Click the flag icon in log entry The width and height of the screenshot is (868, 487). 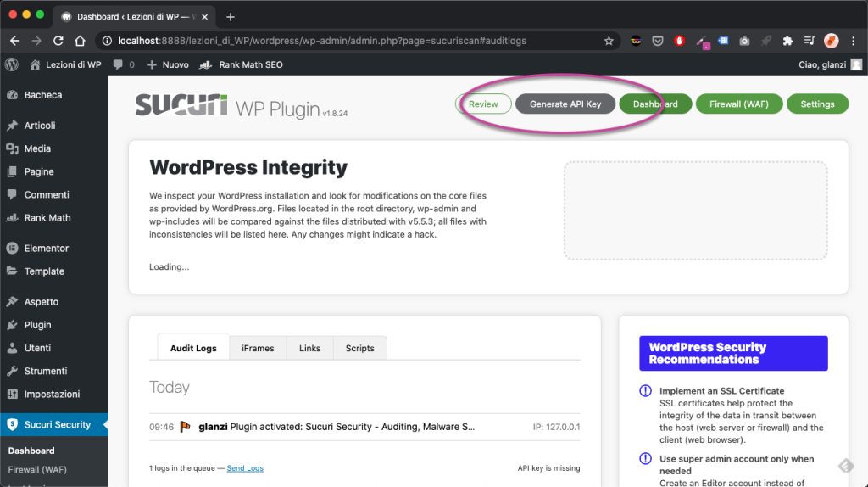[186, 427]
